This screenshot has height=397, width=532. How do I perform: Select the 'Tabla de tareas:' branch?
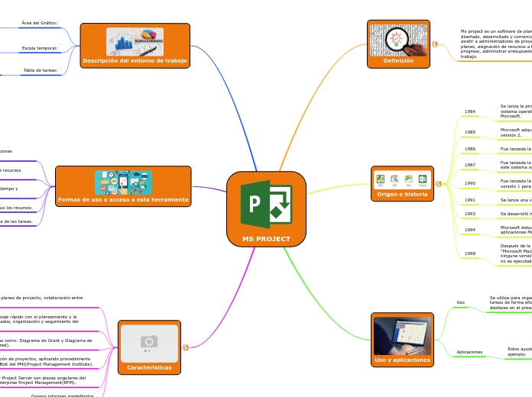(41, 70)
